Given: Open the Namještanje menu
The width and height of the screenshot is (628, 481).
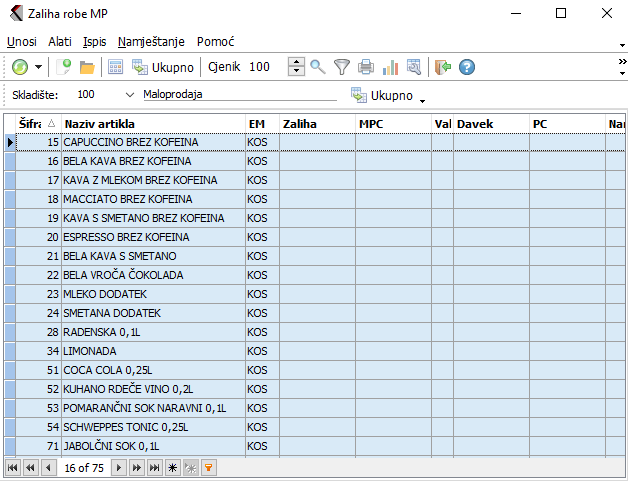Looking at the screenshot, I should (x=152, y=42).
